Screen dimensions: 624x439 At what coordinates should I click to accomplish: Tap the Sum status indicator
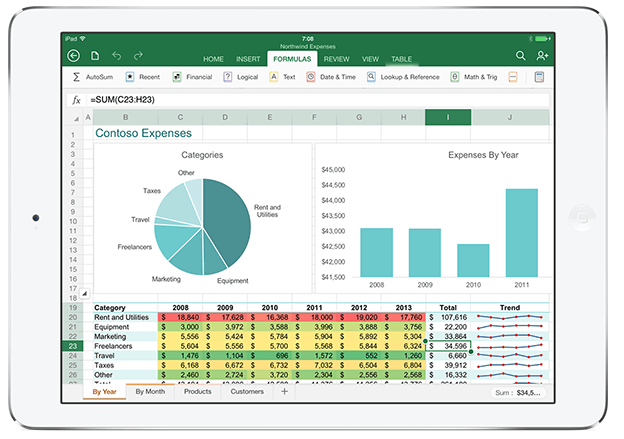518,393
